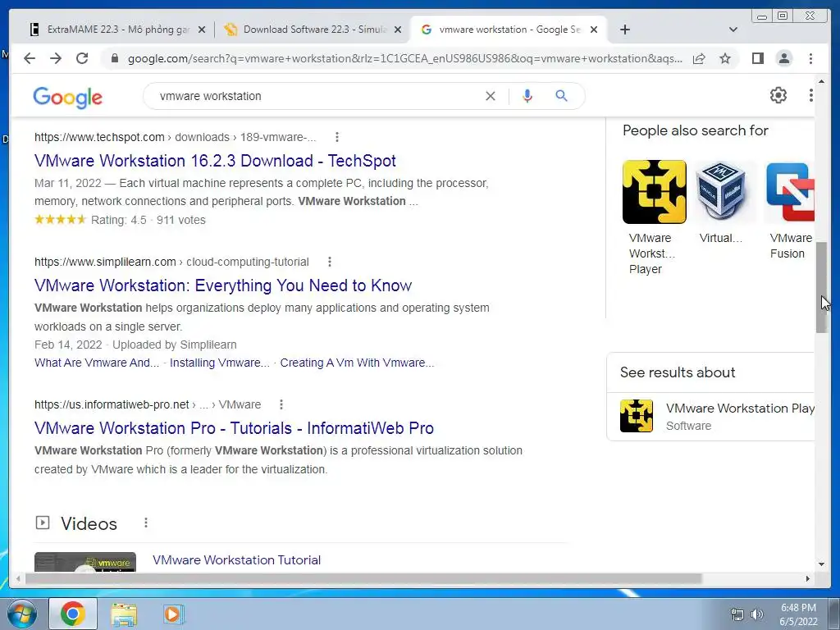The height and width of the screenshot is (630, 840).
Task: Click the magnifier search button
Action: point(561,96)
